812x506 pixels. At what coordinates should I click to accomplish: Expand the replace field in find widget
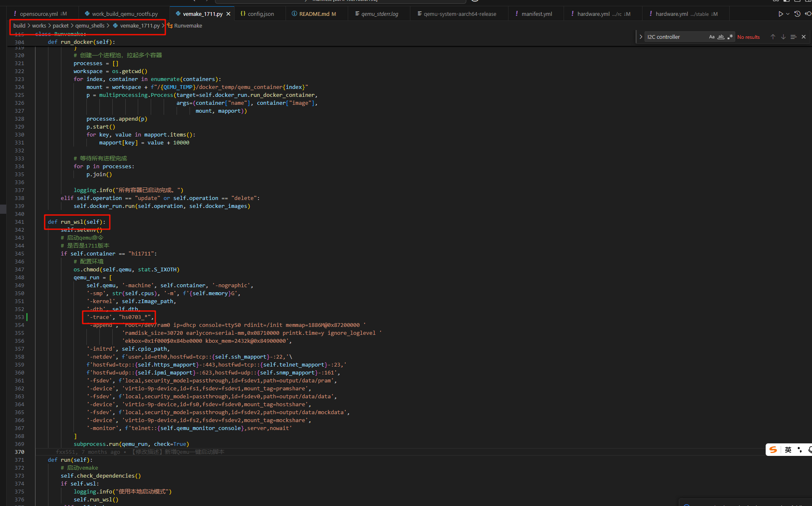(641, 37)
